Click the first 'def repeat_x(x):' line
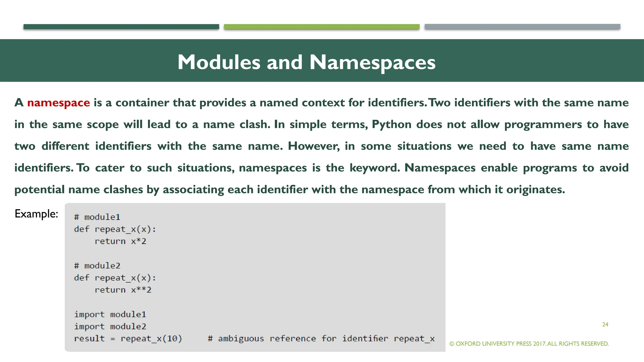Screen dimensions: 644x362 pyautogui.click(x=115, y=229)
